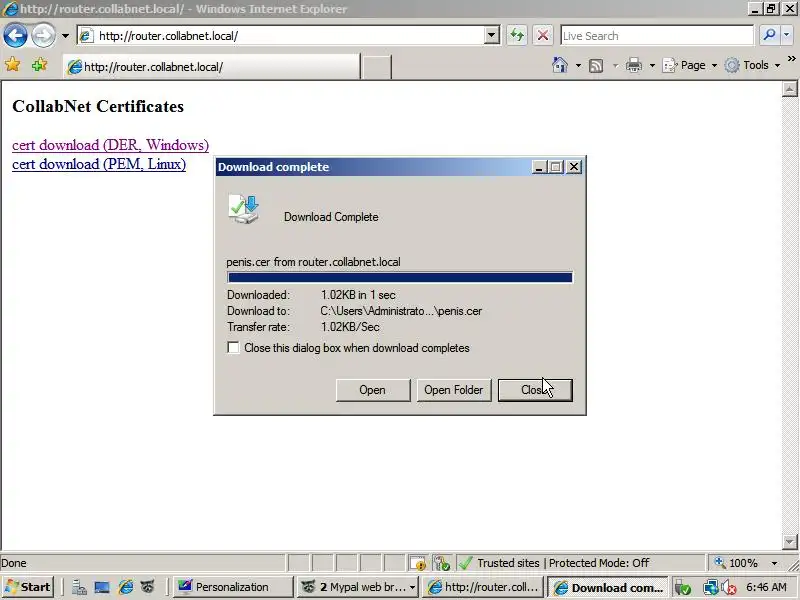Click the red Stop loading icon

click(x=543, y=36)
